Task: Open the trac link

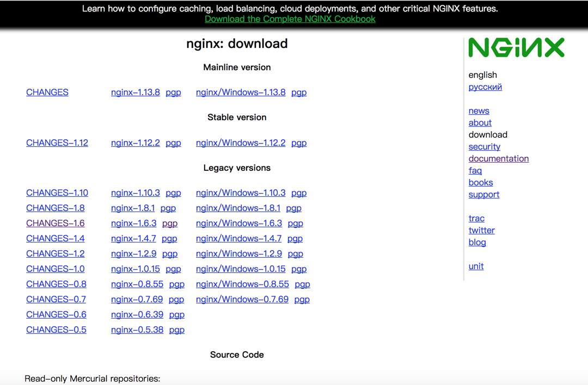Action: point(476,219)
